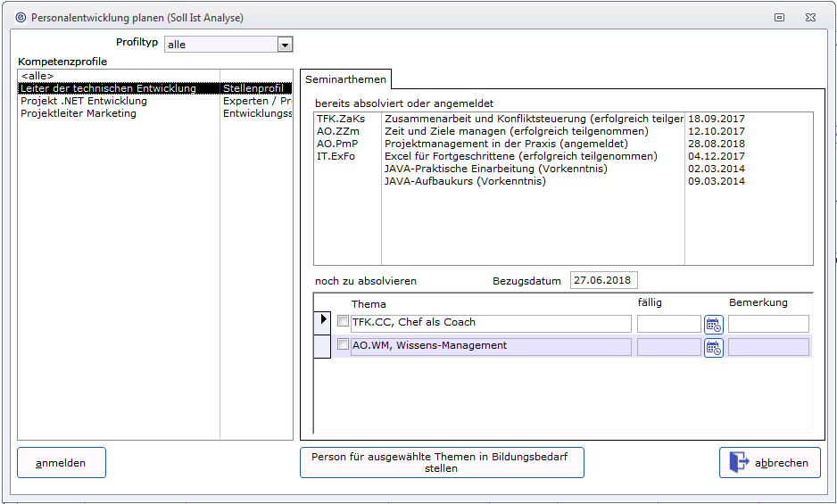This screenshot has width=837, height=504.
Task: Select the <alle> competence profile entry
Action: pos(37,76)
